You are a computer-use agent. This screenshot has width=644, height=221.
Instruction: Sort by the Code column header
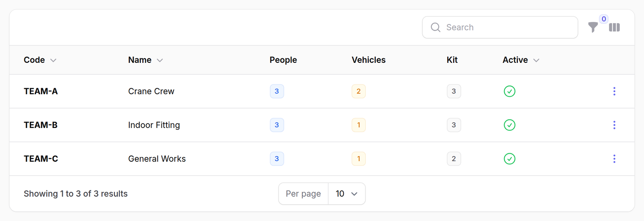click(x=40, y=60)
